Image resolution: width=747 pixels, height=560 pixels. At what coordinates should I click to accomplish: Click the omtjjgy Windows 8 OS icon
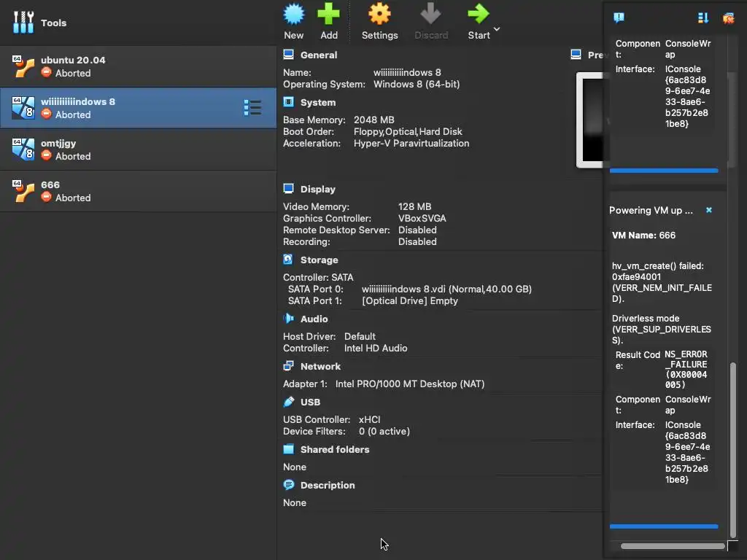point(23,149)
